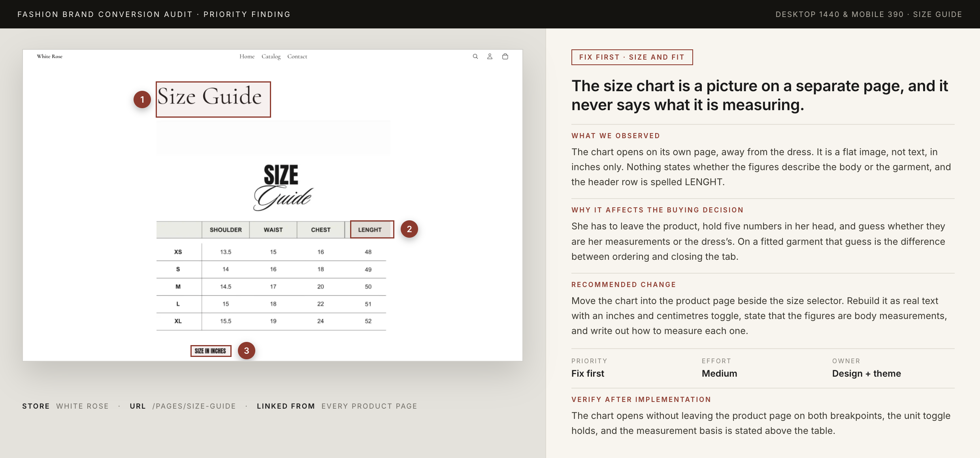Click the Size Guide page heading
This screenshot has width=980, height=458.
tap(210, 96)
